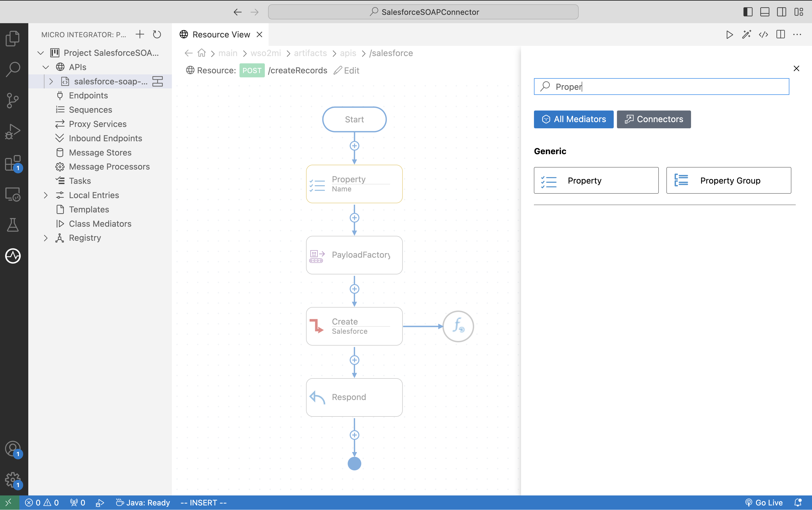
Task: Click the function circle connection node
Action: (x=458, y=326)
